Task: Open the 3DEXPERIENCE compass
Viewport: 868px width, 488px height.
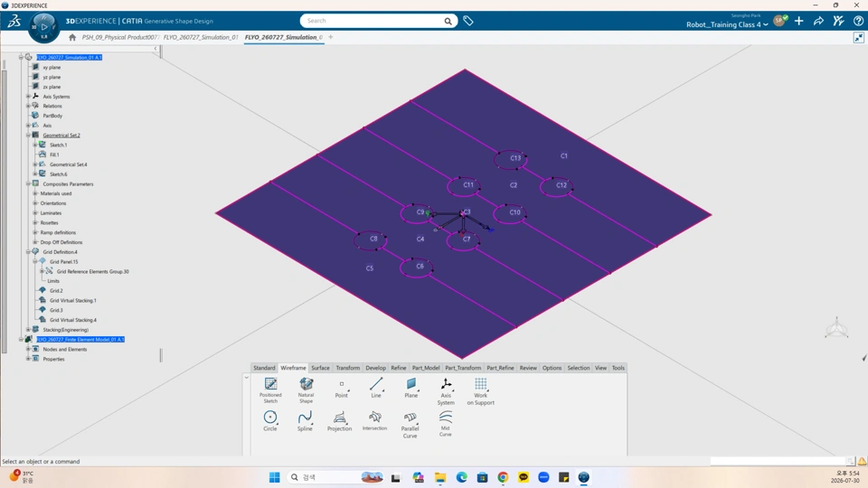Action: [x=43, y=27]
